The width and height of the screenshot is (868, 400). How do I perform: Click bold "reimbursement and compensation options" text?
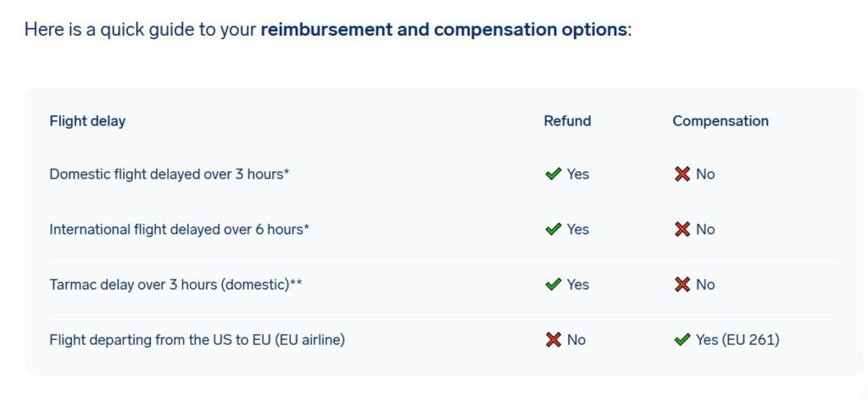point(444,30)
